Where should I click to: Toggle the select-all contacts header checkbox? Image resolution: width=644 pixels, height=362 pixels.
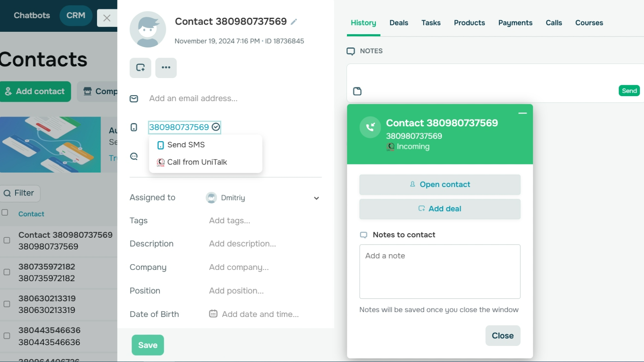5,212
